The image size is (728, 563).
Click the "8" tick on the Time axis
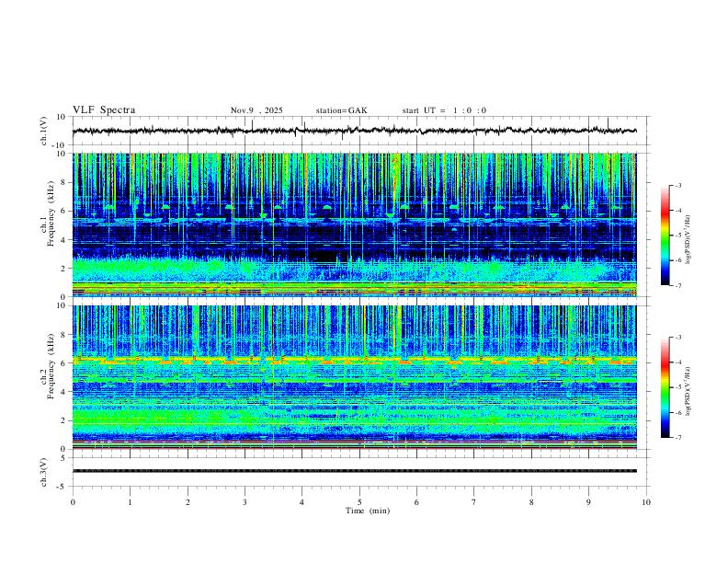(x=531, y=502)
